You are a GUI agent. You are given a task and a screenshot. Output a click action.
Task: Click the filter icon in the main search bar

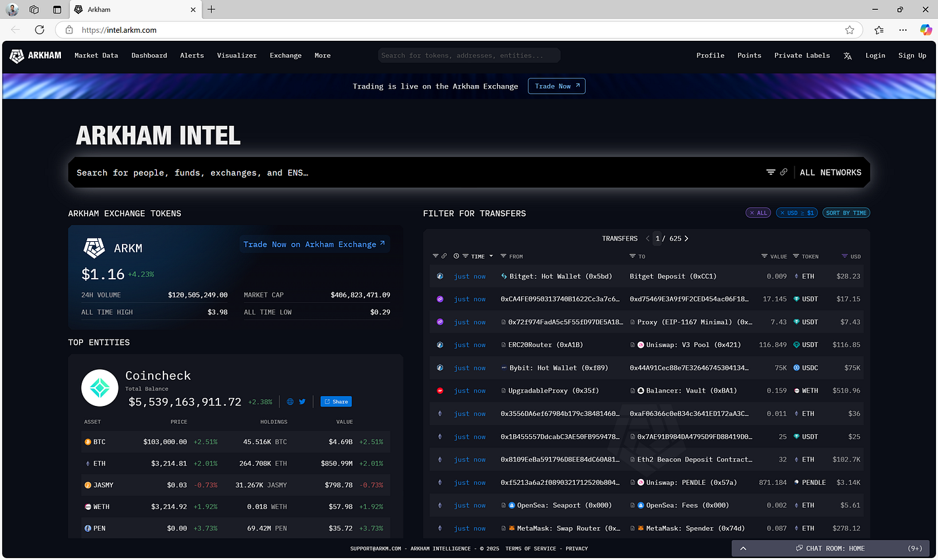pyautogui.click(x=771, y=172)
